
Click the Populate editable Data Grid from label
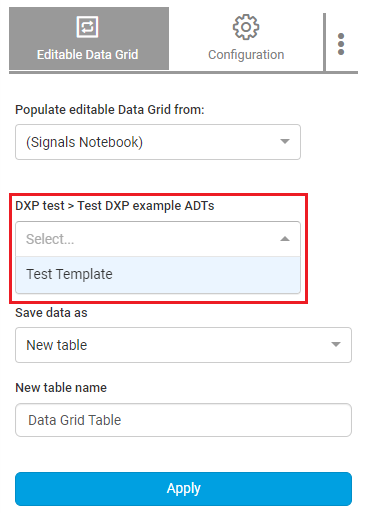pyautogui.click(x=110, y=110)
